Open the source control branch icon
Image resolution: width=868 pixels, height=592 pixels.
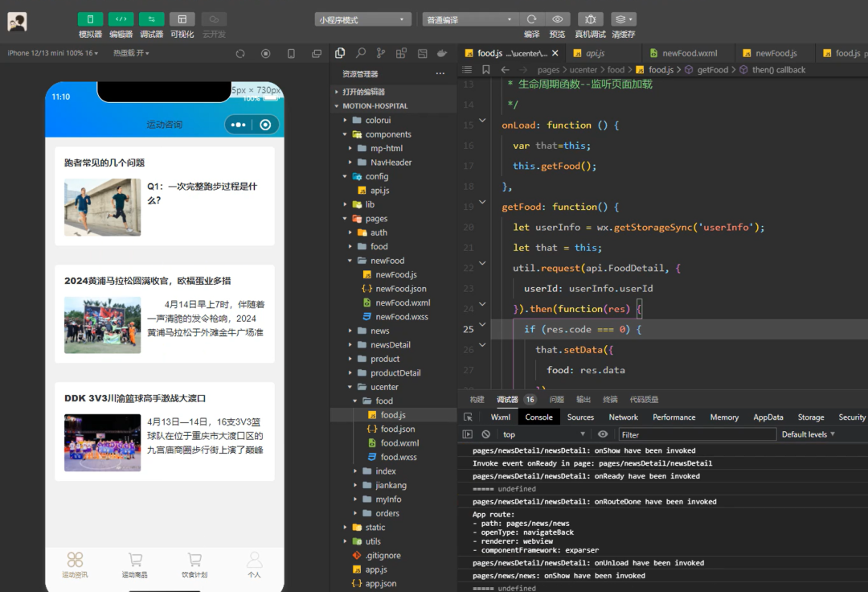click(381, 53)
